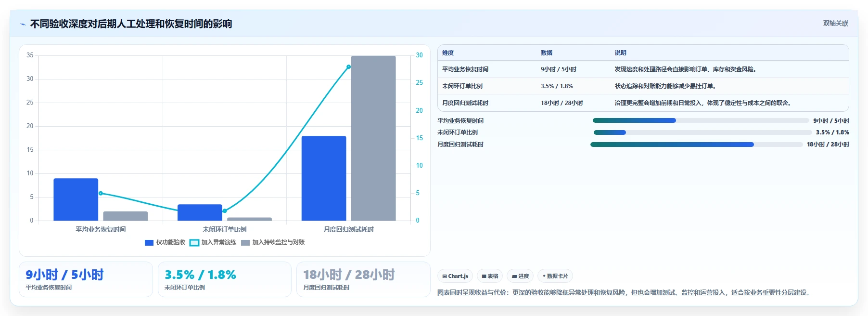Click table cell 未闭环订单比例
Viewport: 868px width, 316px height.
point(462,86)
